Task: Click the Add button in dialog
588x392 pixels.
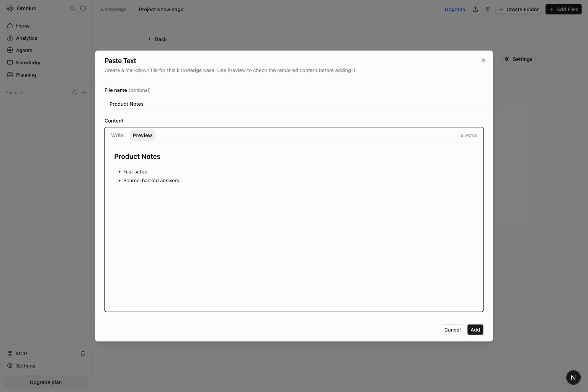Action: (475, 330)
